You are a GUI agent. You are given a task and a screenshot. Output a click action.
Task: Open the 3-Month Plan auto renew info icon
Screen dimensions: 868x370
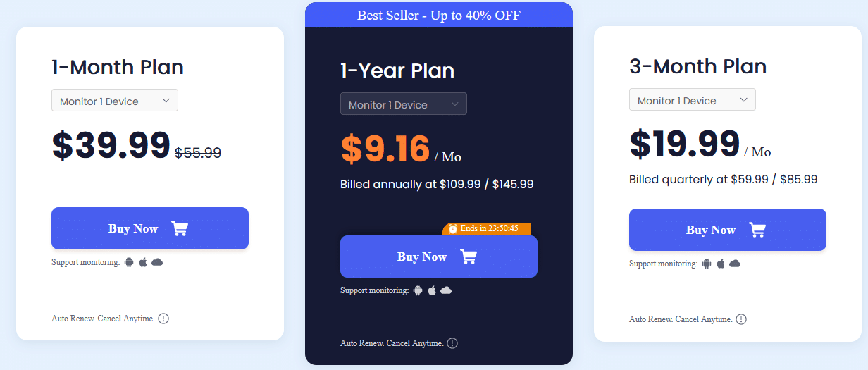(x=741, y=319)
